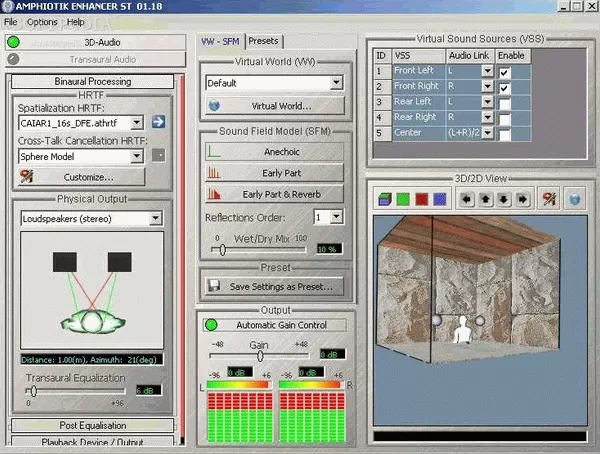600x454 pixels.
Task: Click the right loudspeaker black box
Action: click(x=120, y=262)
